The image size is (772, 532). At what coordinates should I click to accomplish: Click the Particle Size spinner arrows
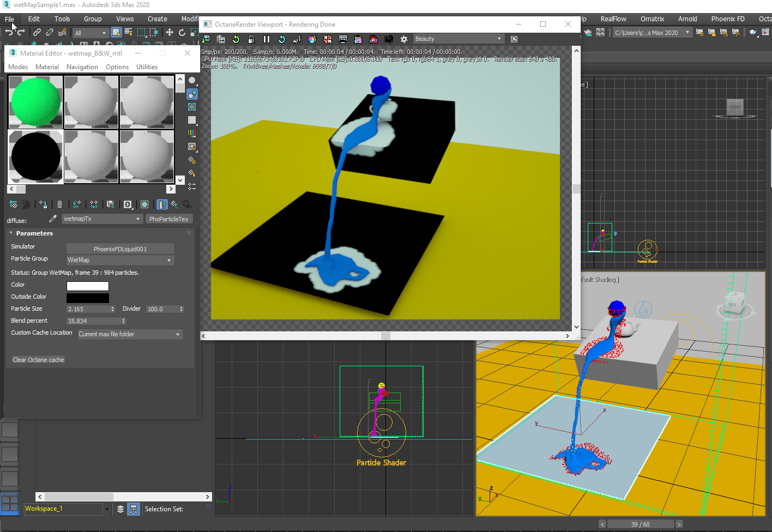point(113,309)
